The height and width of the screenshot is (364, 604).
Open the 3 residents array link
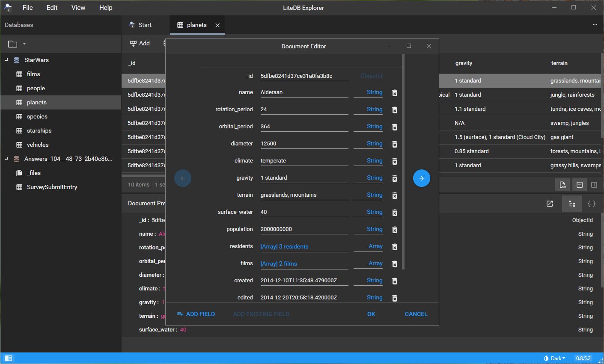tap(284, 246)
